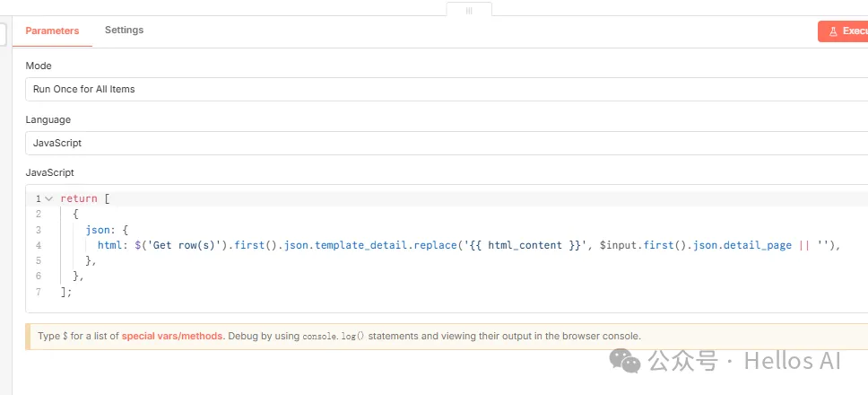Switch to the Parameters tab
Screen dimensions: 868x395
pyautogui.click(x=52, y=31)
